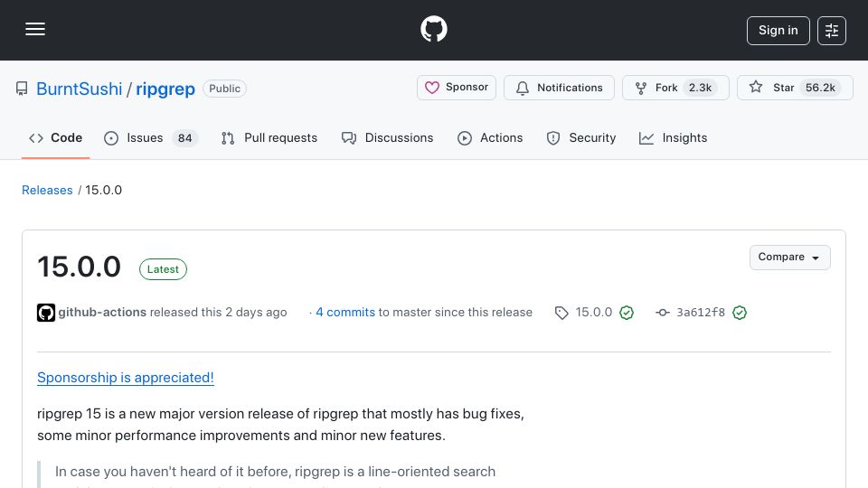Open the Insights tab
Viewport: 868px width, 488px height.
(x=673, y=137)
